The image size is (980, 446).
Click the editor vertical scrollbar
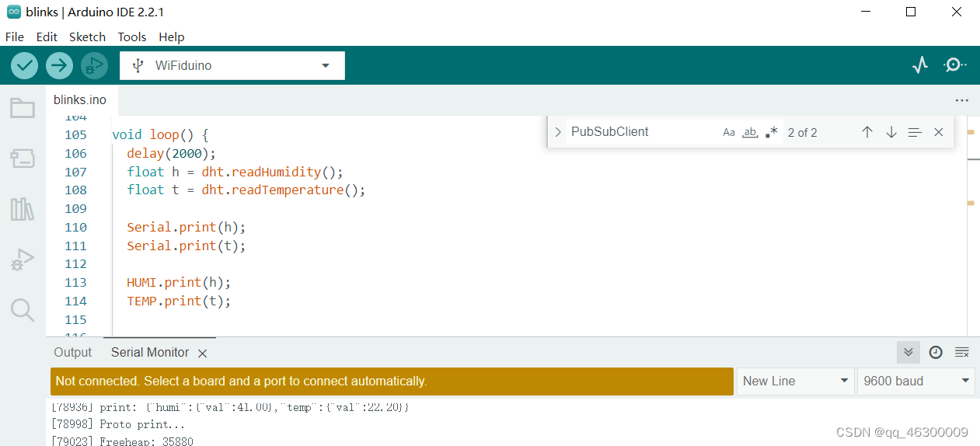pos(972,225)
